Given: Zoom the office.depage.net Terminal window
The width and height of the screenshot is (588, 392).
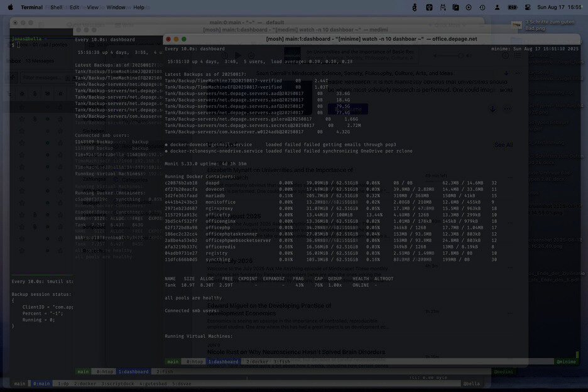Looking at the screenshot, I should click(183, 39).
